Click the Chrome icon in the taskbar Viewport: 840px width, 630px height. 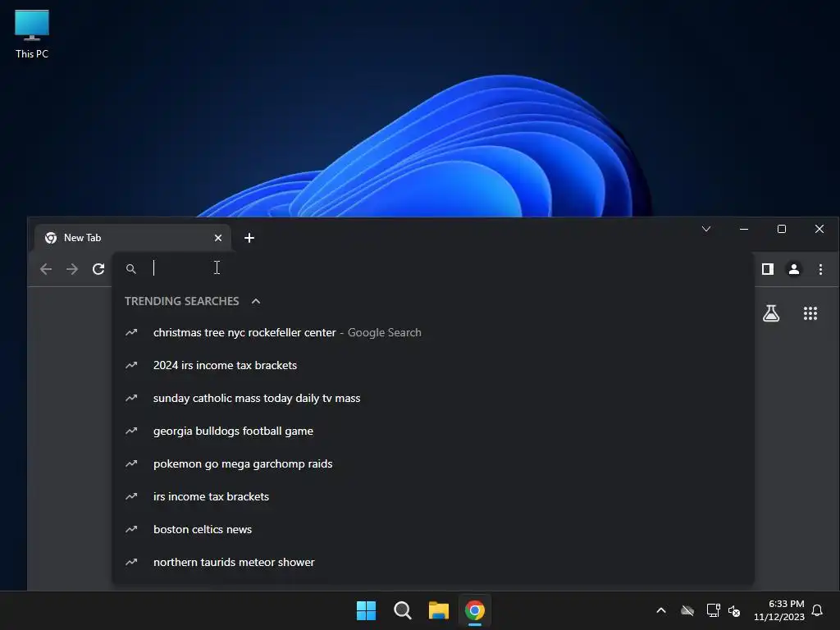pyautogui.click(x=475, y=610)
